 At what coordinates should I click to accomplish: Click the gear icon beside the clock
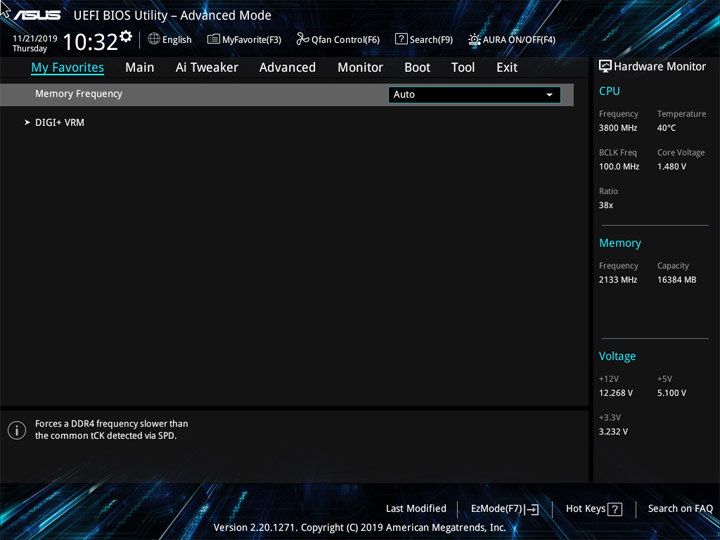coord(126,36)
